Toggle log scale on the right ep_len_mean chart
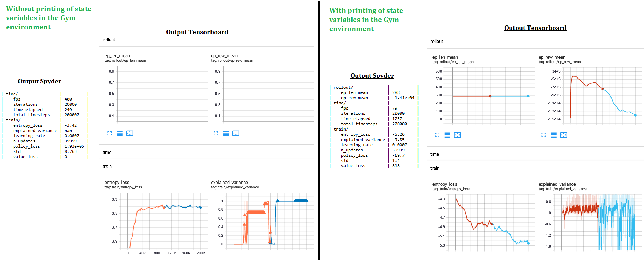Screen dimensions: 644x260 (x=447, y=135)
